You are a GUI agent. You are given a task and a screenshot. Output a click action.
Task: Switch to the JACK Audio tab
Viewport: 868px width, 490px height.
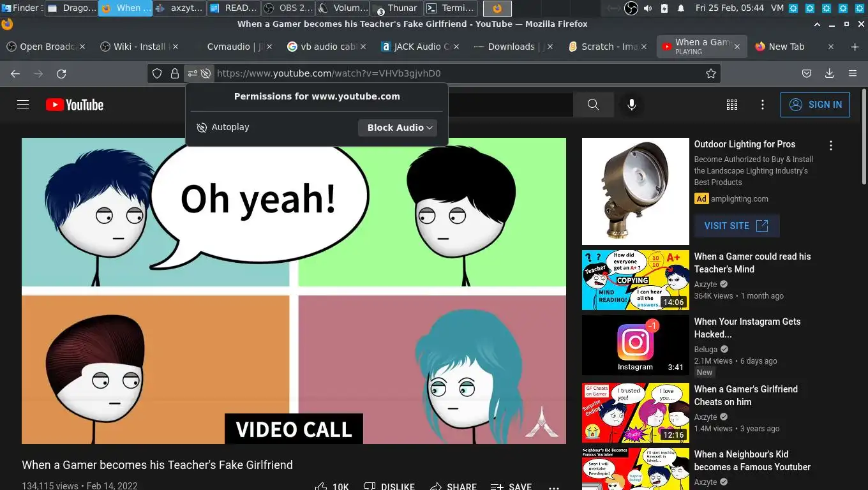point(421,47)
